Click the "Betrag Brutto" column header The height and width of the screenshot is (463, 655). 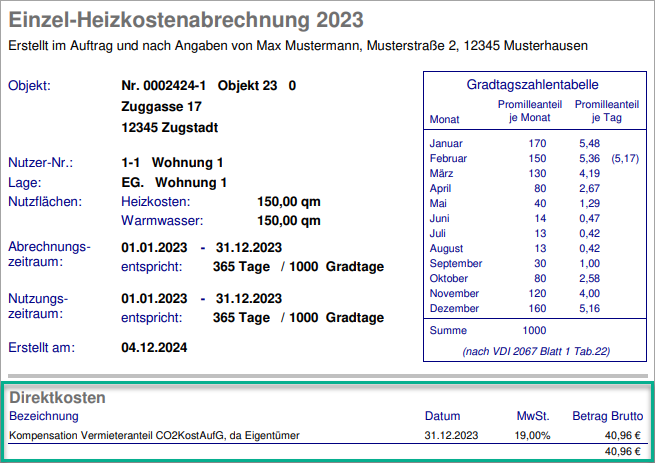pyautogui.click(x=607, y=416)
